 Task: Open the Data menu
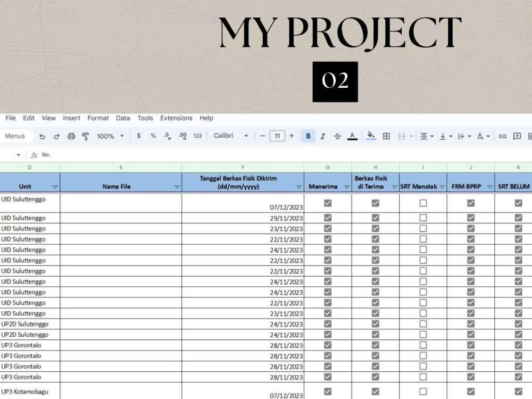point(123,118)
